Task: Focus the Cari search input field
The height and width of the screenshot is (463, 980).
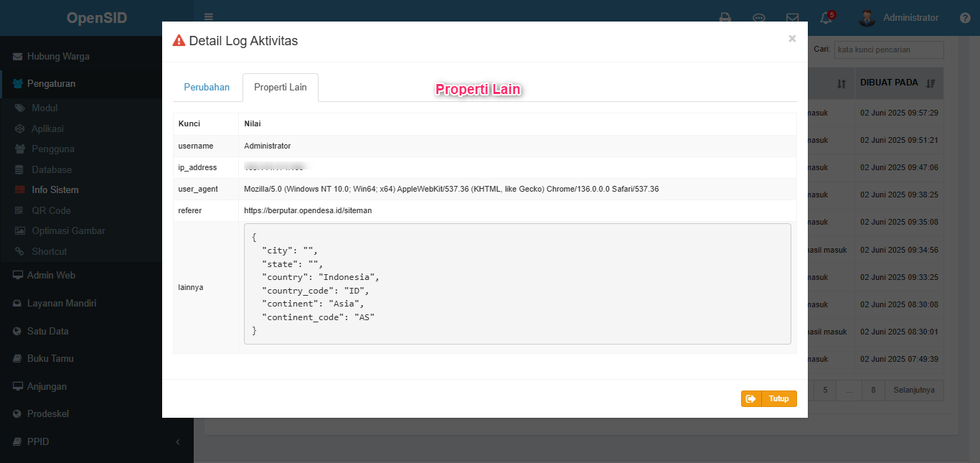Action: point(889,50)
